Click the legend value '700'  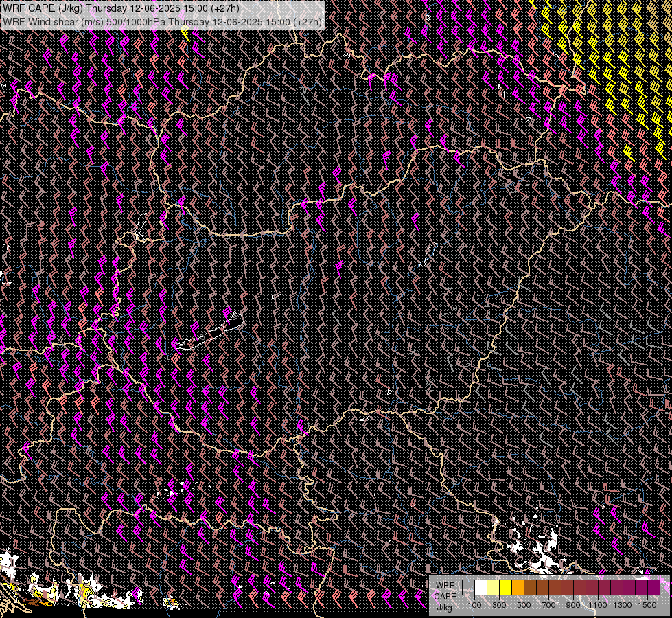pos(548,605)
